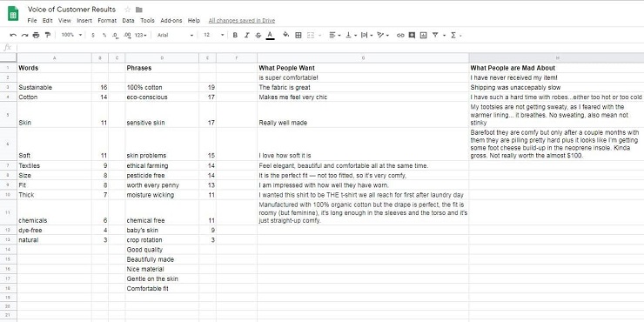This screenshot has height=322, width=644.
Task: Select the cell containing Gentle on the skin
Action: (162, 278)
